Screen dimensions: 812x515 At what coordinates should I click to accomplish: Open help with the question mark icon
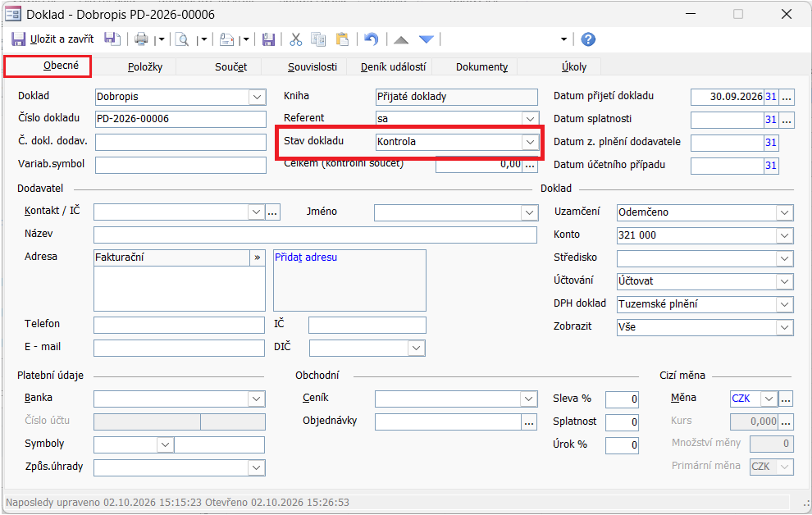588,39
